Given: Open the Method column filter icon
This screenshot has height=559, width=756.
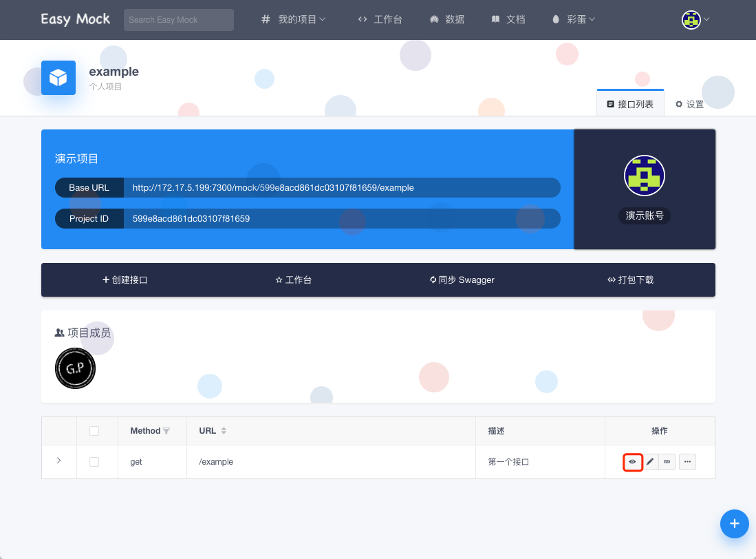Looking at the screenshot, I should [166, 431].
